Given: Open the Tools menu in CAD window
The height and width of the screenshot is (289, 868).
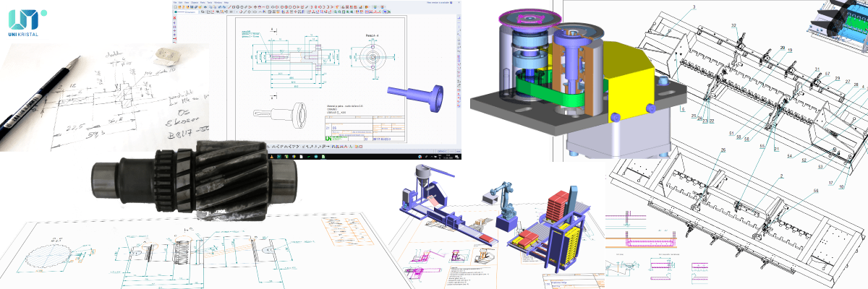Looking at the screenshot, I should (x=210, y=2).
